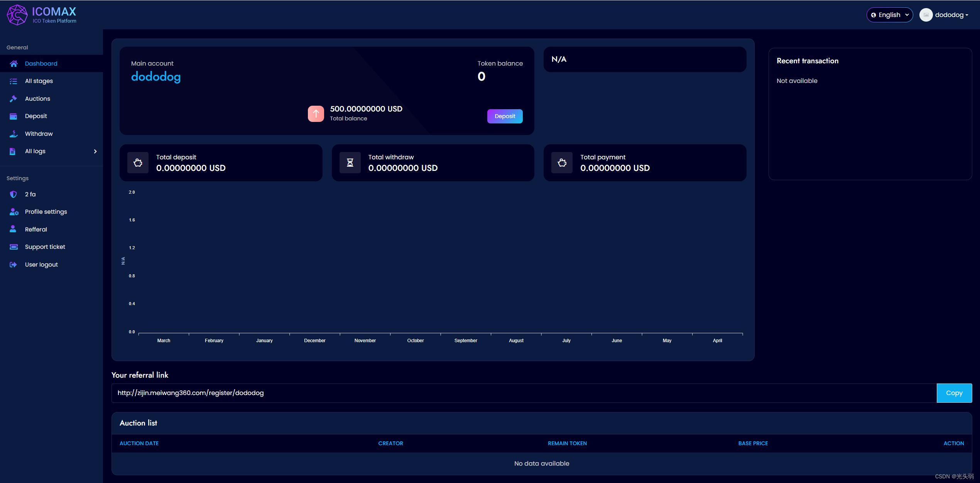Click the Not available transaction text
The width and height of the screenshot is (980, 483).
tap(797, 81)
